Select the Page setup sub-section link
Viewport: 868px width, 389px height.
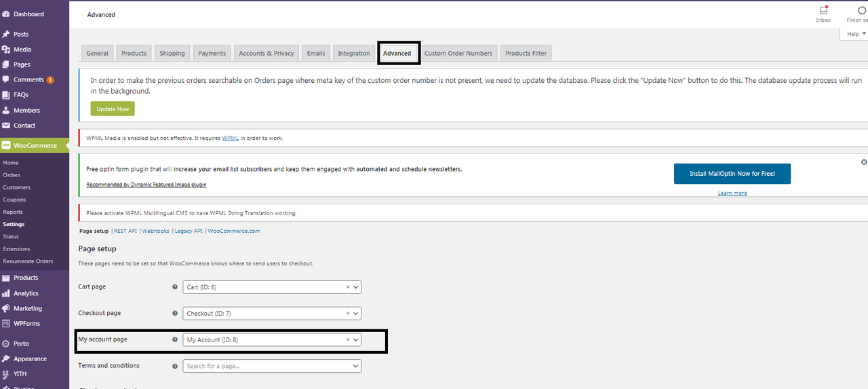pyautogui.click(x=94, y=231)
